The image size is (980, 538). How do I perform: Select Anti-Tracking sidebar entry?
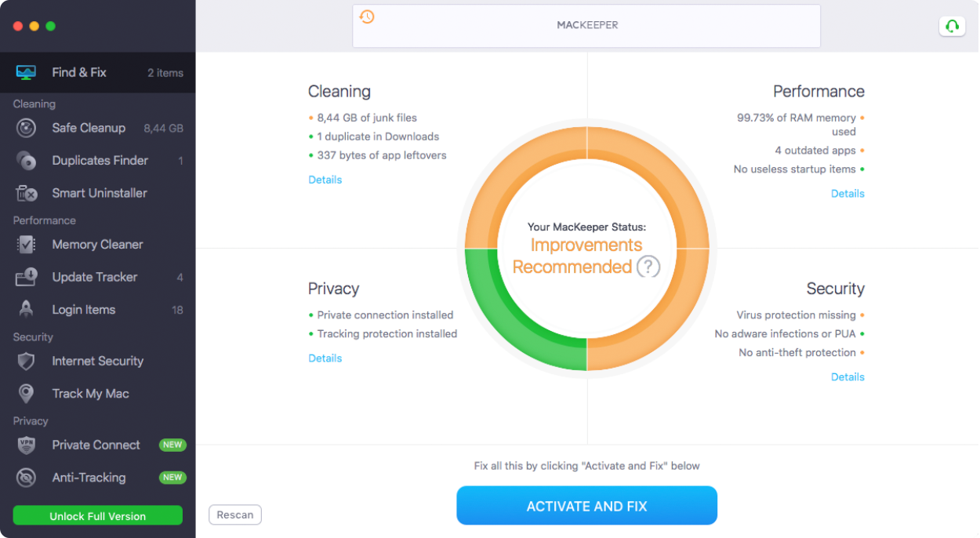tap(98, 478)
